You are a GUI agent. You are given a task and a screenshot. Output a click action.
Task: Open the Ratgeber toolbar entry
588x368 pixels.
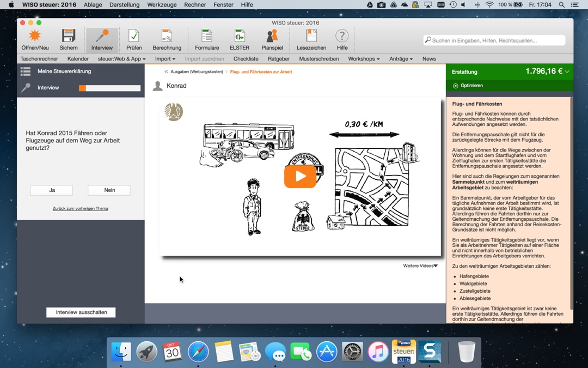pos(279,58)
